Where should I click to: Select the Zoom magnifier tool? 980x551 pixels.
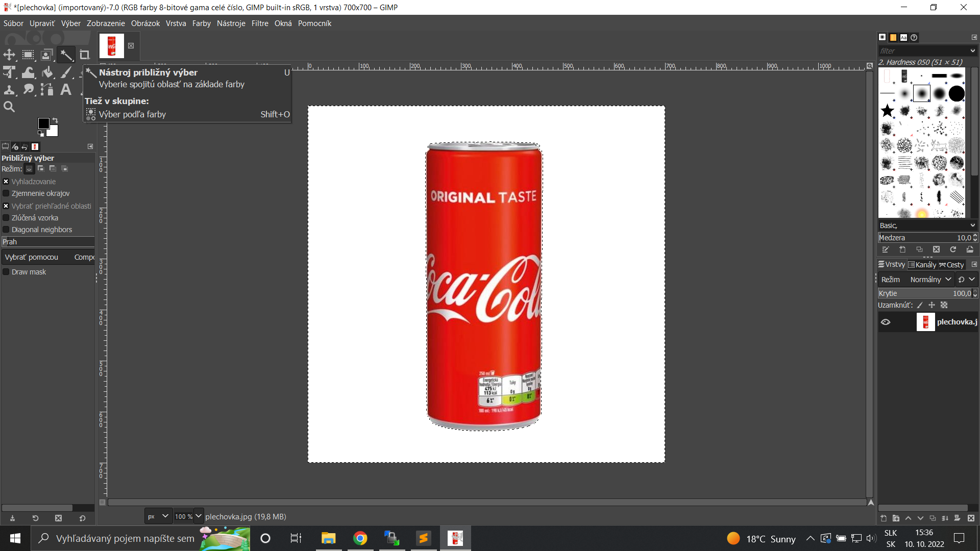point(9,107)
